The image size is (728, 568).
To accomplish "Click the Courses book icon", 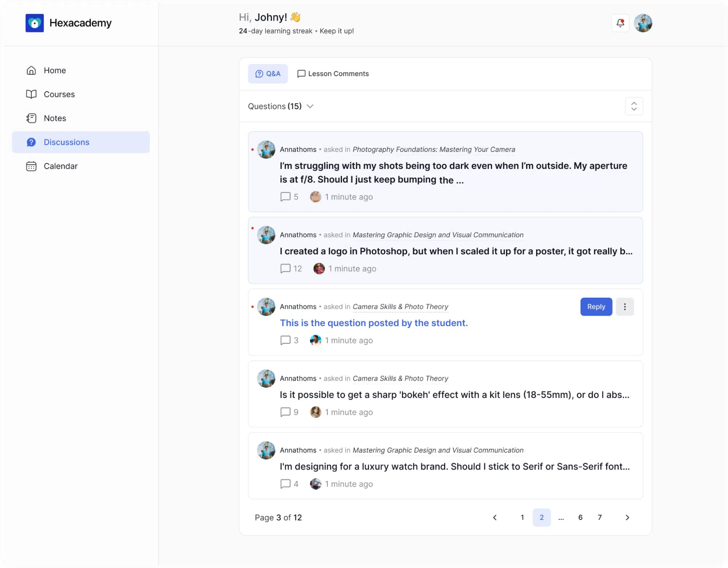I will pos(31,94).
